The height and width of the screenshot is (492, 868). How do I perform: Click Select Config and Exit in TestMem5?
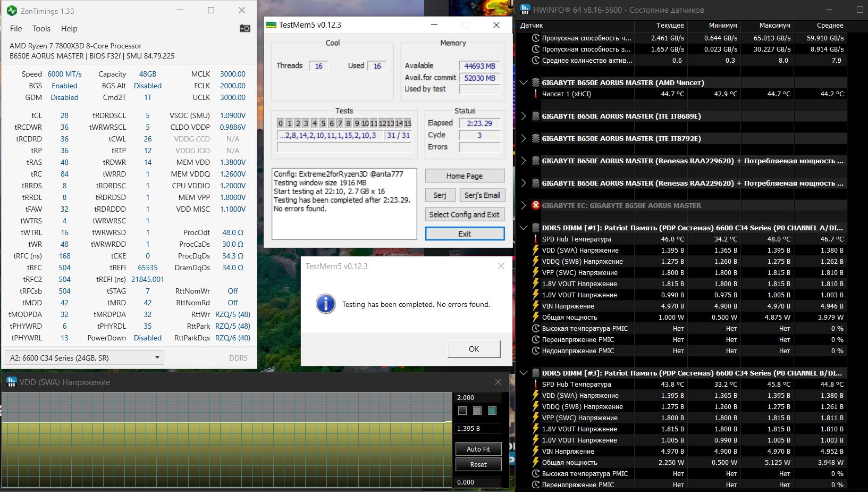[465, 214]
